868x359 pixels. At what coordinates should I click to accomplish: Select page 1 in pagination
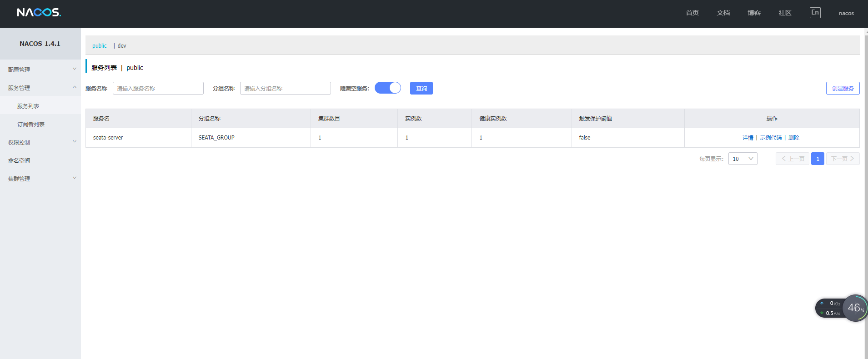click(x=818, y=159)
